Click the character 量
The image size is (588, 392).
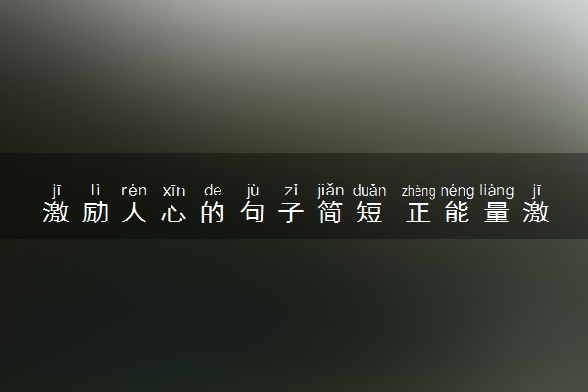point(497,212)
